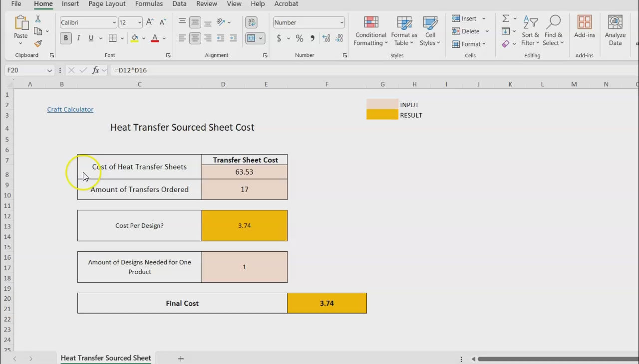639x364 pixels.
Task: Toggle Bold formatting button
Action: [65, 38]
